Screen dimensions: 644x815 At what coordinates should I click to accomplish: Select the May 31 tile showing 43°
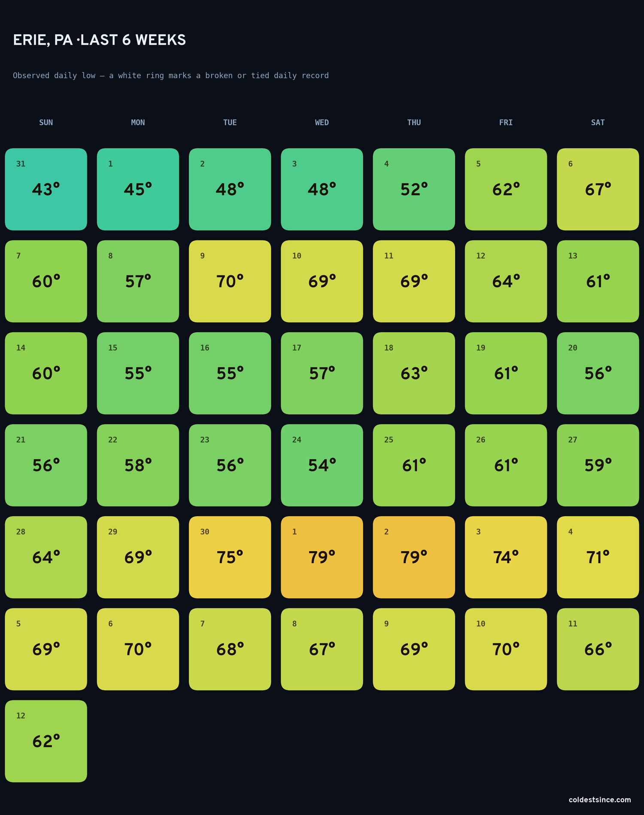point(46,189)
